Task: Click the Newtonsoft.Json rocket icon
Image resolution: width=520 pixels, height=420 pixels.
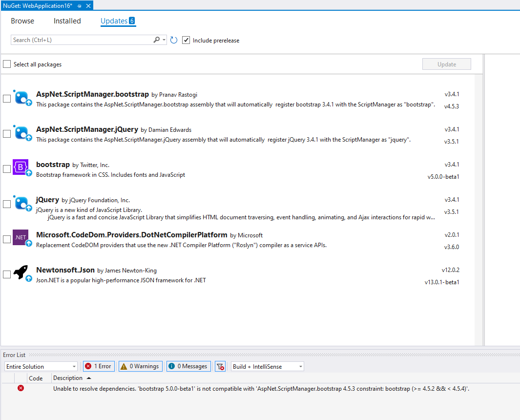Action: coord(22,273)
